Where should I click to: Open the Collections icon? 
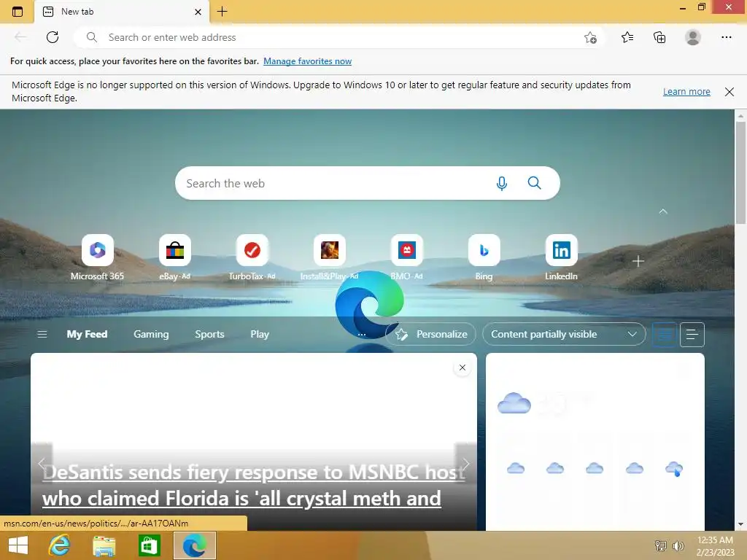pyautogui.click(x=659, y=37)
